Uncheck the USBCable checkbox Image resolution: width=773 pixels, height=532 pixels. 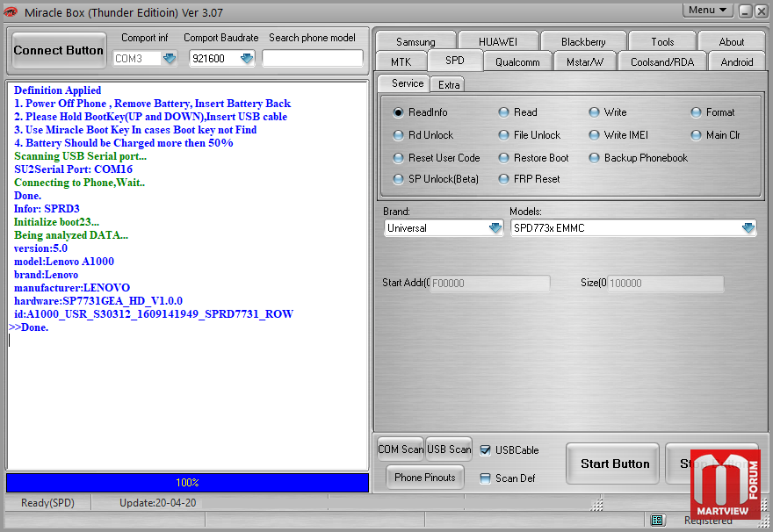coord(486,450)
